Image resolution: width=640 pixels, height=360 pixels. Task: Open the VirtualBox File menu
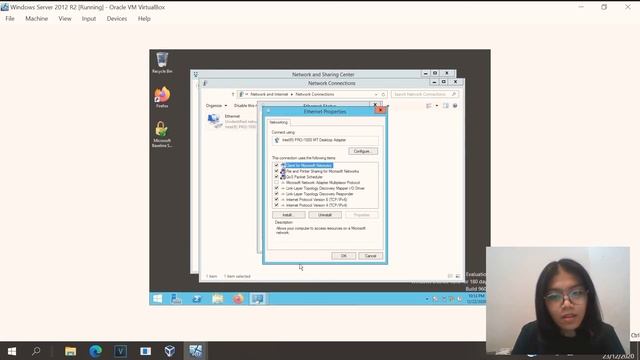[10, 19]
